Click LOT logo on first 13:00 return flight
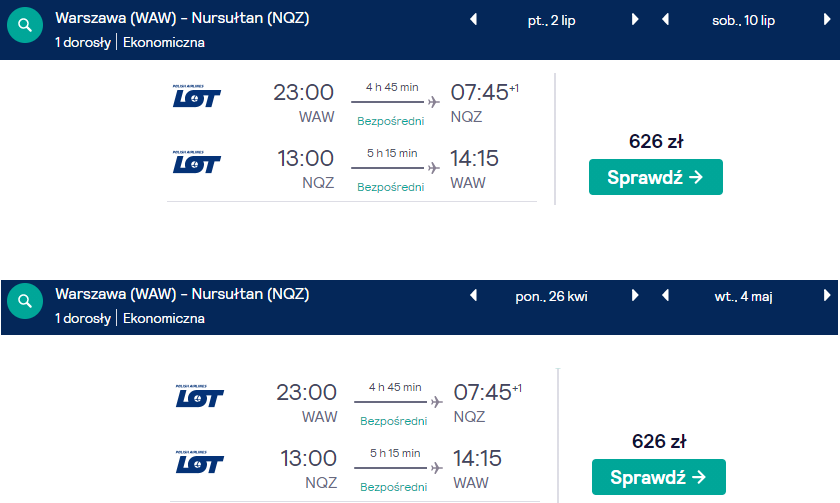 point(197,162)
